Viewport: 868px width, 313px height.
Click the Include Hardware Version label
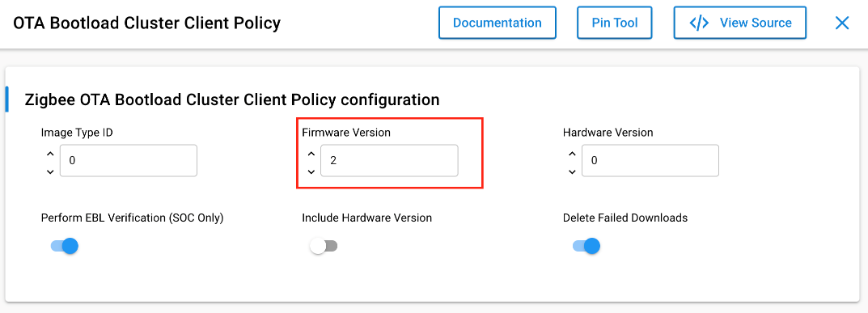point(367,218)
